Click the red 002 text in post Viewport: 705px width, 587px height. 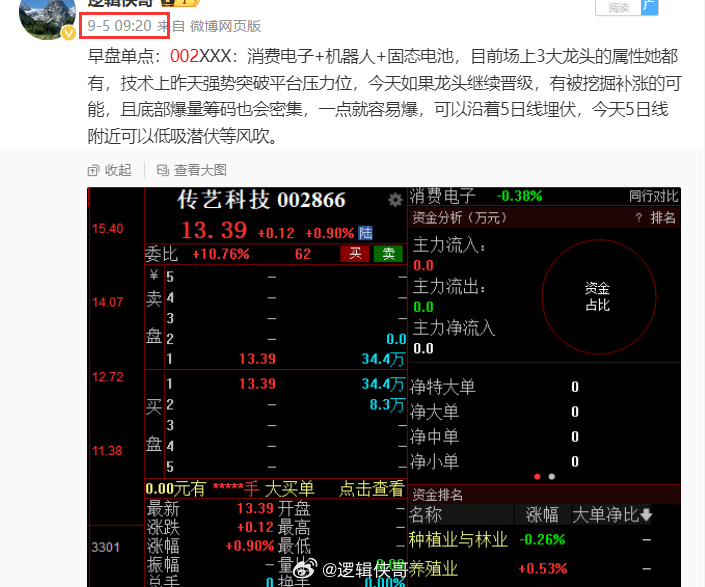point(184,56)
